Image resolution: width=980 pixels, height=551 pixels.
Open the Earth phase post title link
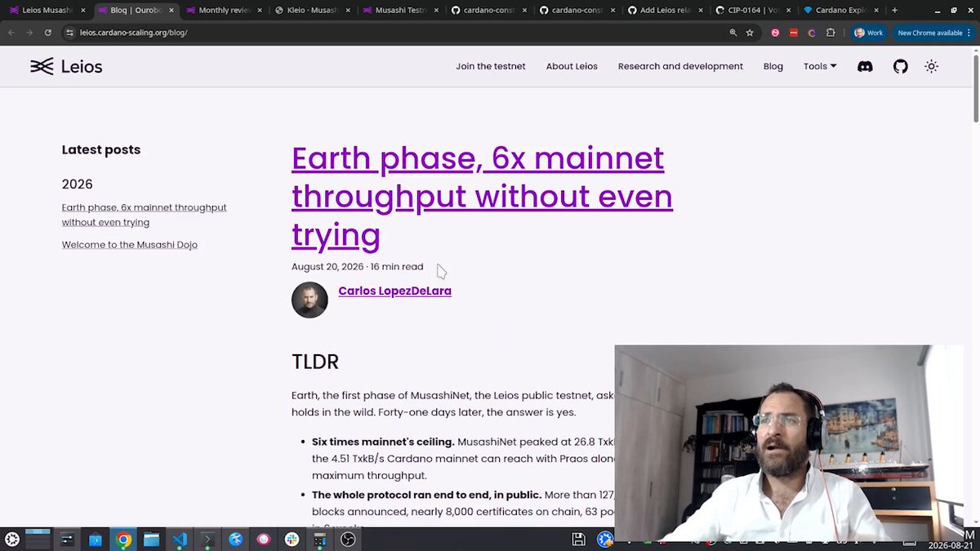click(x=482, y=196)
